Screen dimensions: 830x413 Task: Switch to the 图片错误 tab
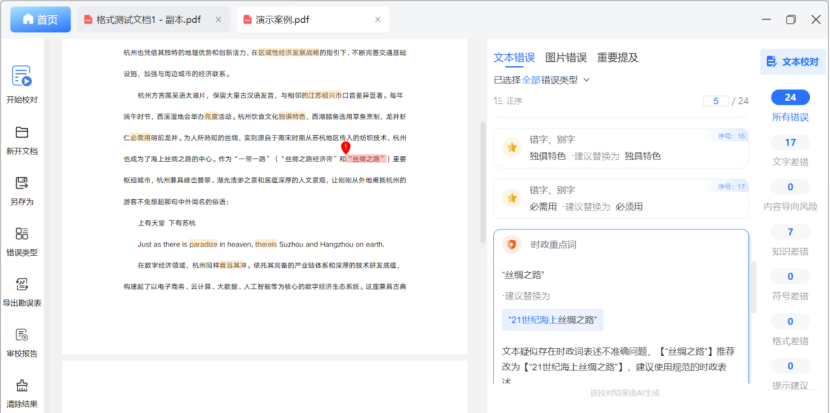tap(566, 57)
